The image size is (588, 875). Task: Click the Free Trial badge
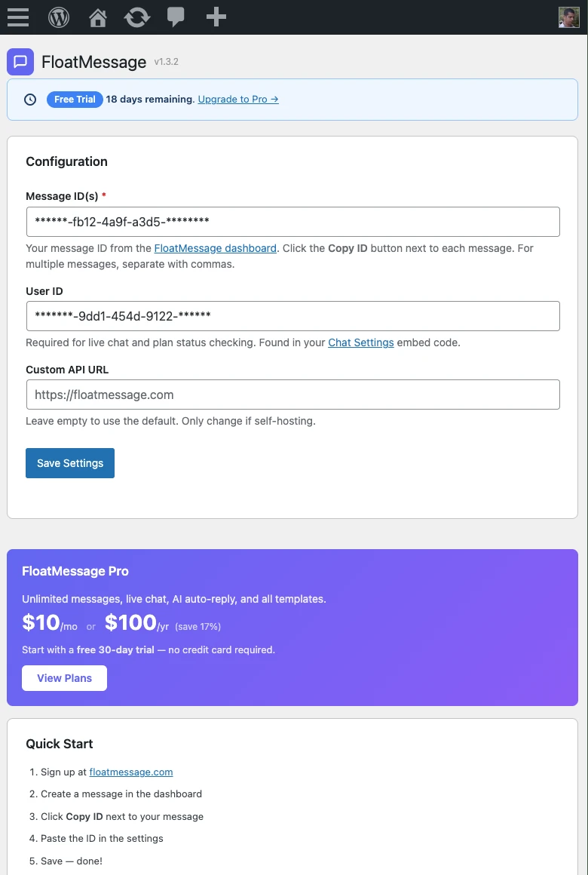[74, 99]
